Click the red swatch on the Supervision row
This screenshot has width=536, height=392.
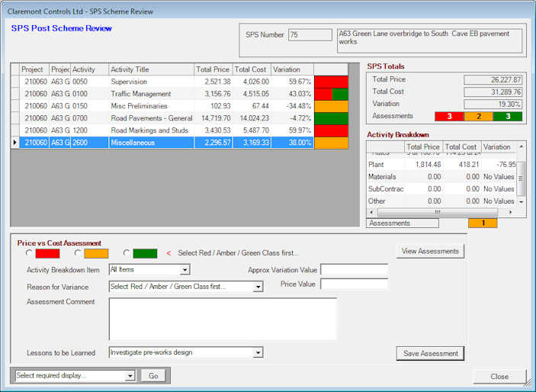(331, 82)
